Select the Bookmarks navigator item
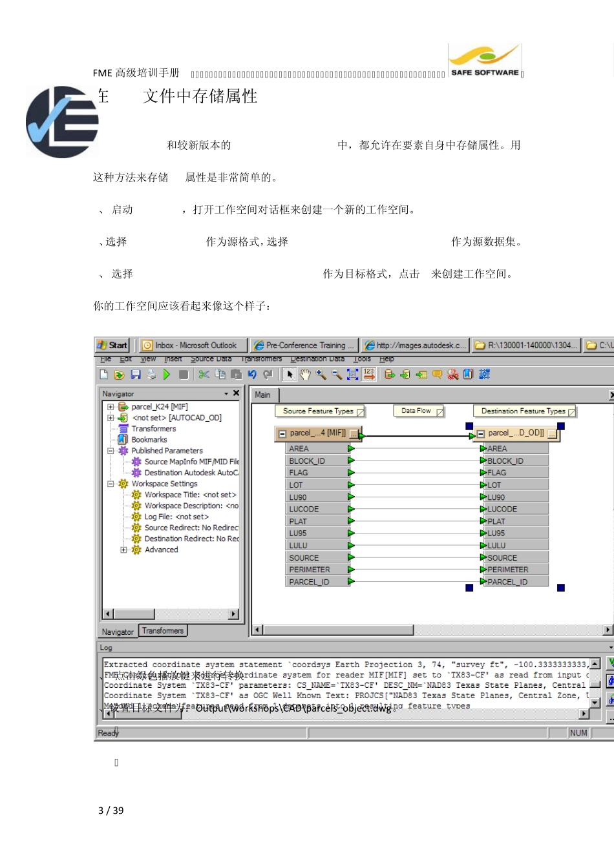614x868 pixels. [x=149, y=440]
